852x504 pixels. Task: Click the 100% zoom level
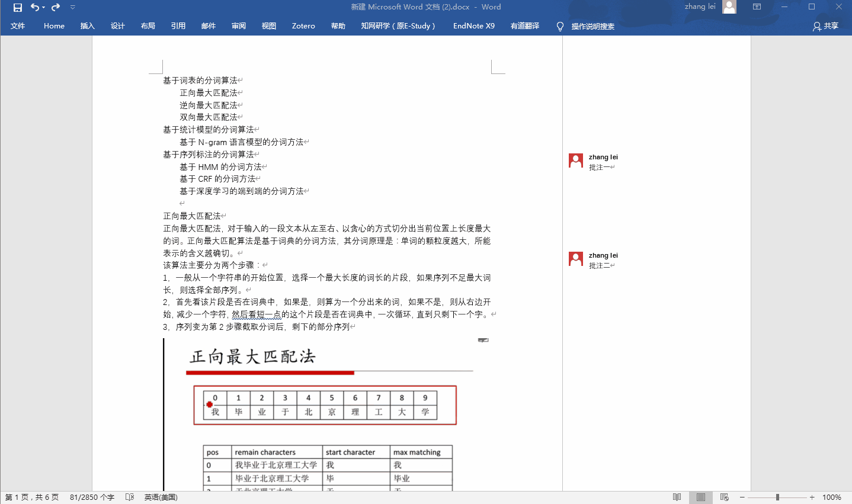(832, 497)
